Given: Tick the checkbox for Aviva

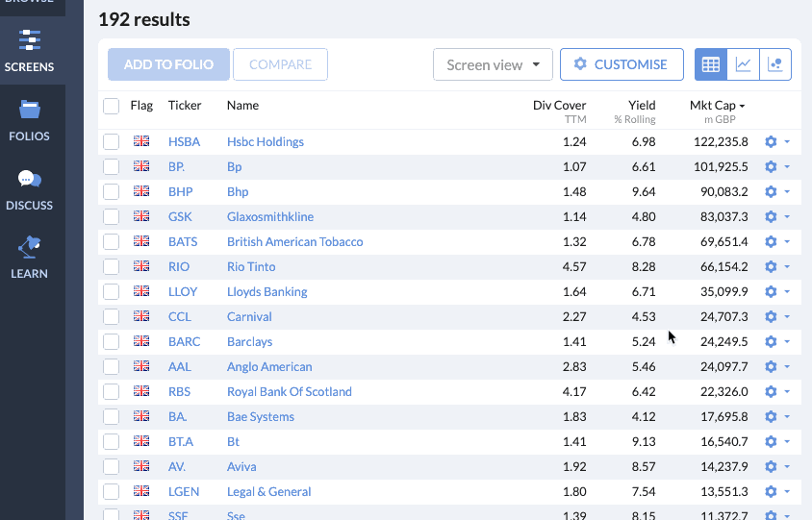Looking at the screenshot, I should click(x=111, y=467).
